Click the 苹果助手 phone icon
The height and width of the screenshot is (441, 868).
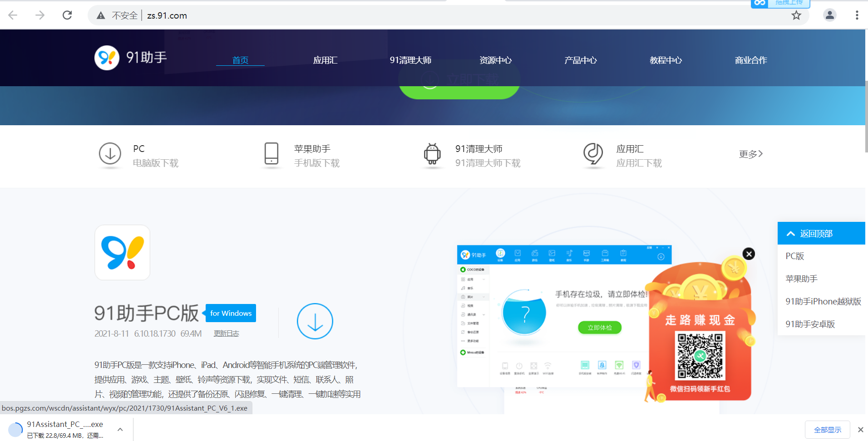[271, 154]
